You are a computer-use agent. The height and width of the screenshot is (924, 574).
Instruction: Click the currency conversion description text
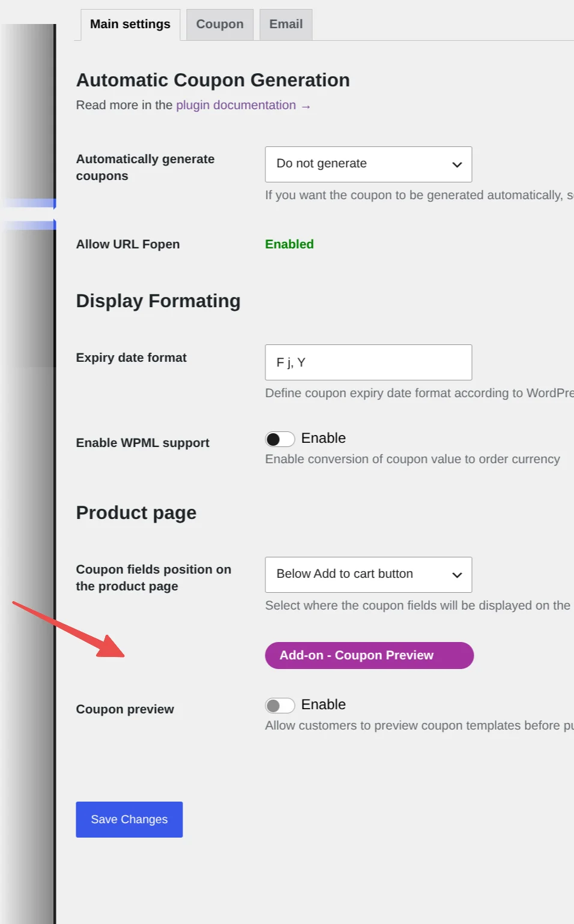[412, 459]
